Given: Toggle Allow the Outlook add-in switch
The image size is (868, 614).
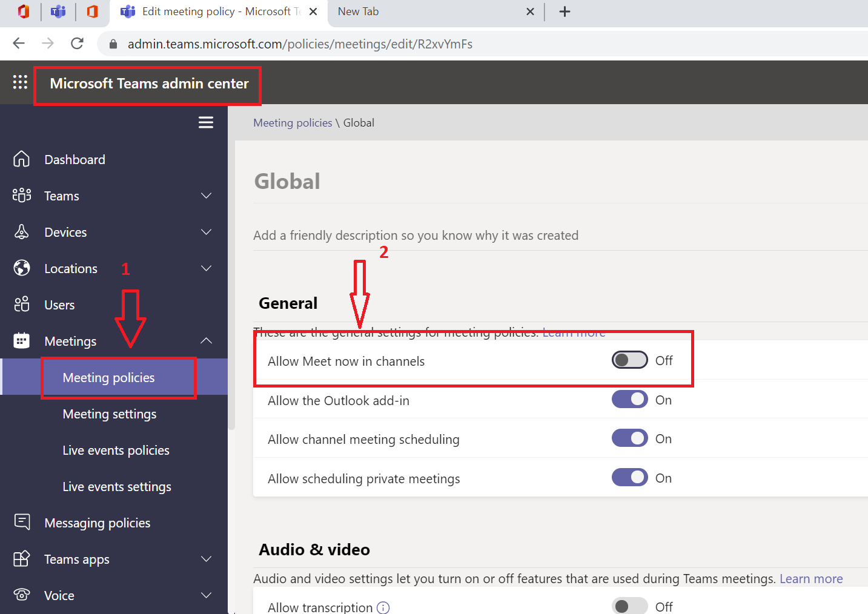Looking at the screenshot, I should click(x=630, y=400).
